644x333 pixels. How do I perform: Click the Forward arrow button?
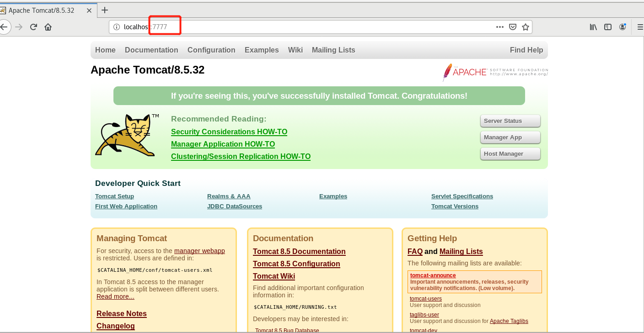(19, 27)
